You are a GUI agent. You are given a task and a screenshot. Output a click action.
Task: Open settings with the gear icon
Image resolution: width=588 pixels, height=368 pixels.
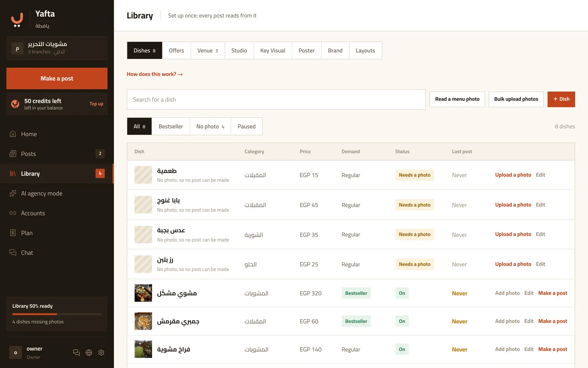pyautogui.click(x=101, y=352)
